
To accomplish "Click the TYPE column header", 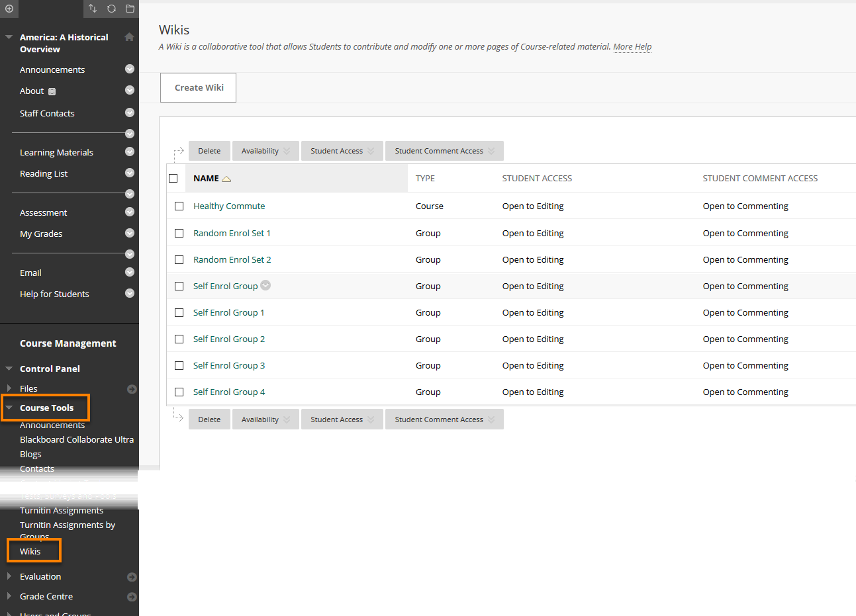I will tap(425, 179).
